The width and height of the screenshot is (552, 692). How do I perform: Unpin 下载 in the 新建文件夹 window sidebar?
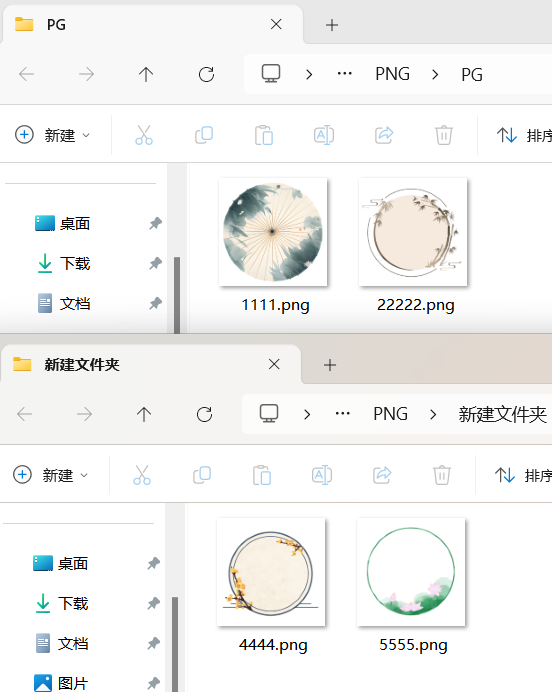point(153,603)
